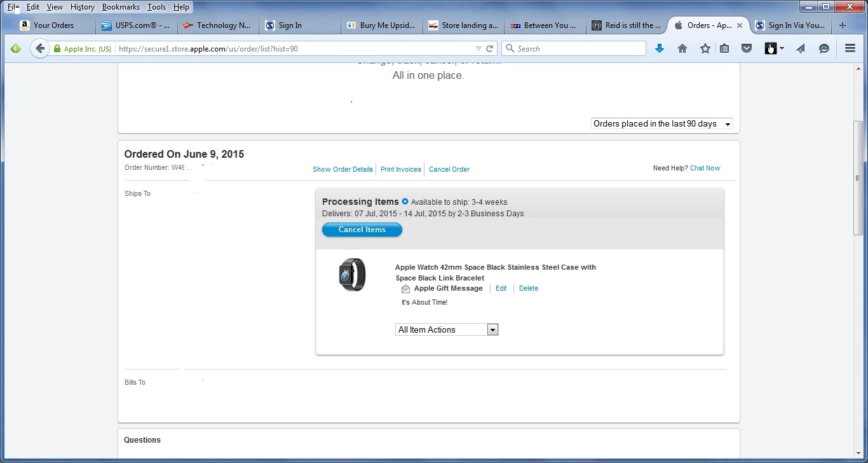
Task: Switch to the USPS.com tab
Action: coord(136,25)
